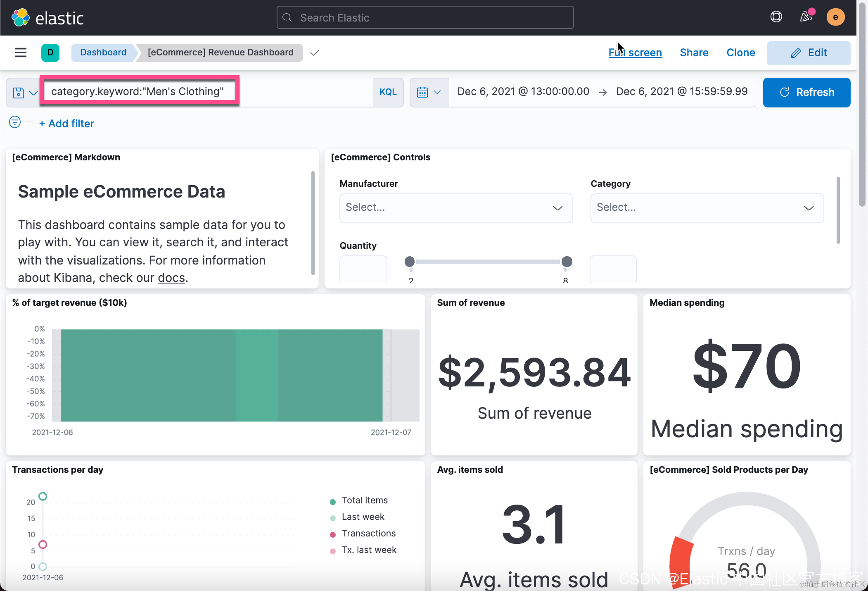
Task: Open the saved query disk menu
Action: [x=24, y=92]
